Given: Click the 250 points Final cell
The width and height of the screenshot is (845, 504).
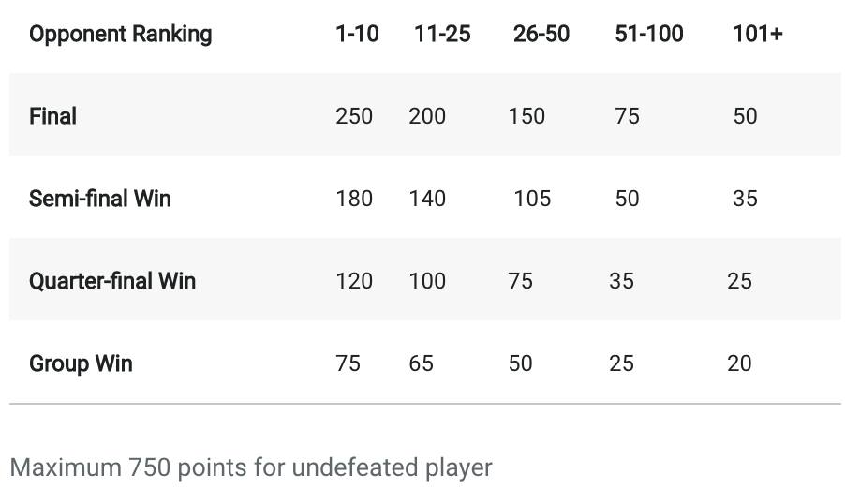Looking at the screenshot, I should click(354, 116).
